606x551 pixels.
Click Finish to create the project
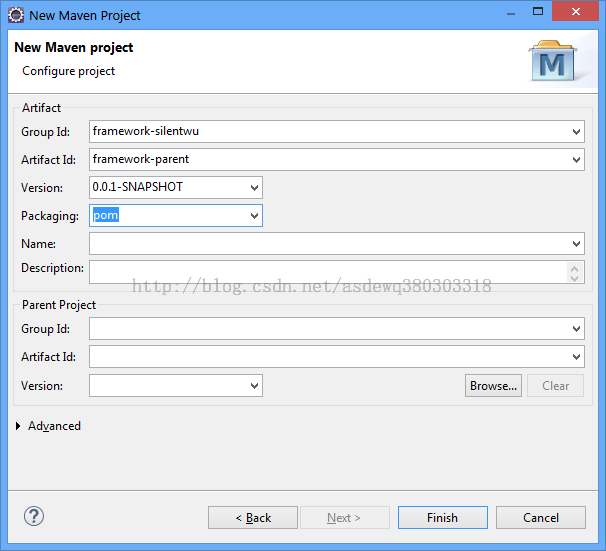point(443,518)
